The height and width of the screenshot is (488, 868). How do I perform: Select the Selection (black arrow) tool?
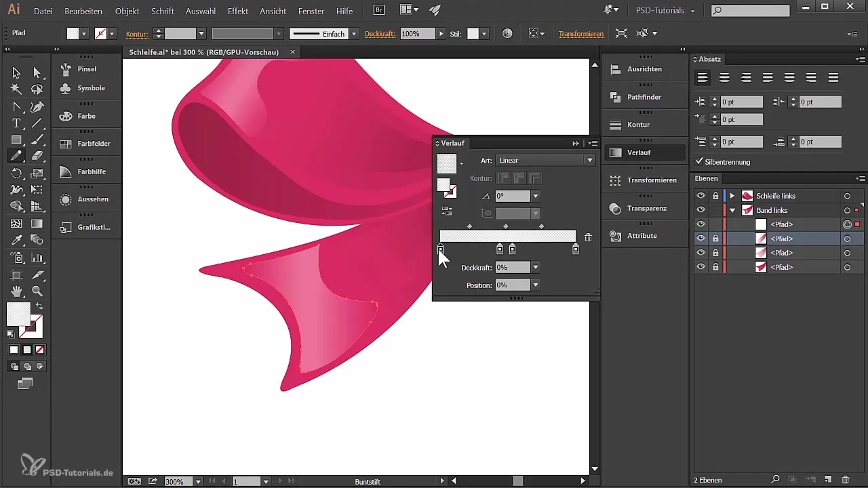(x=16, y=73)
